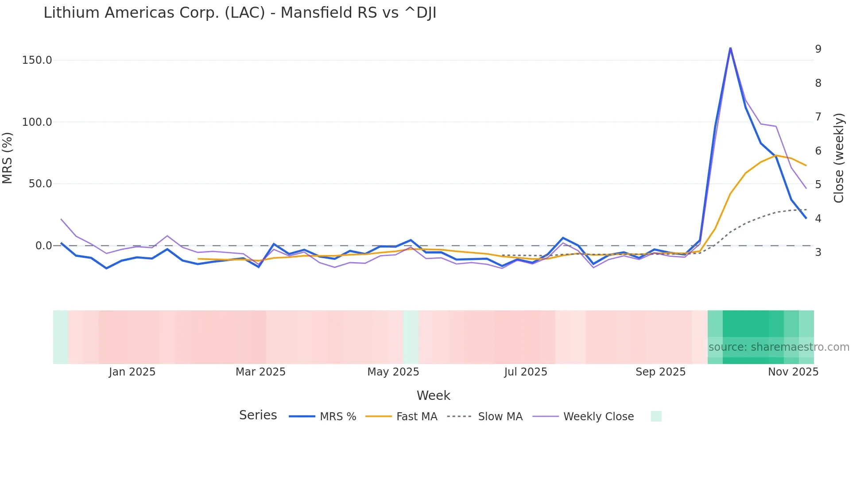Click the Nov 2025 date label
868x488 pixels.
(793, 372)
